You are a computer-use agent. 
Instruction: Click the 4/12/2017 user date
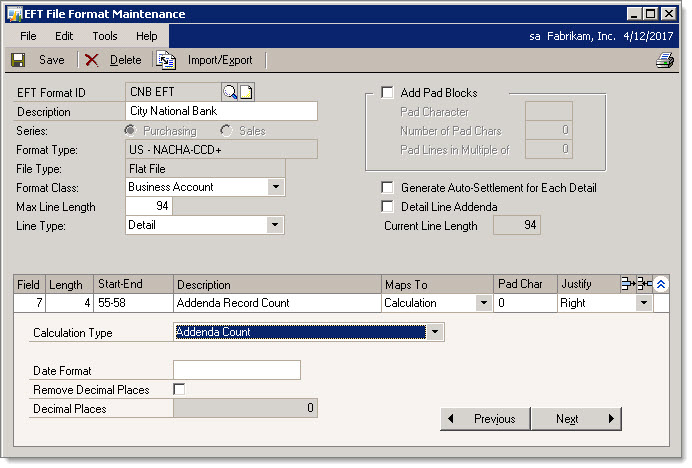tap(648, 36)
